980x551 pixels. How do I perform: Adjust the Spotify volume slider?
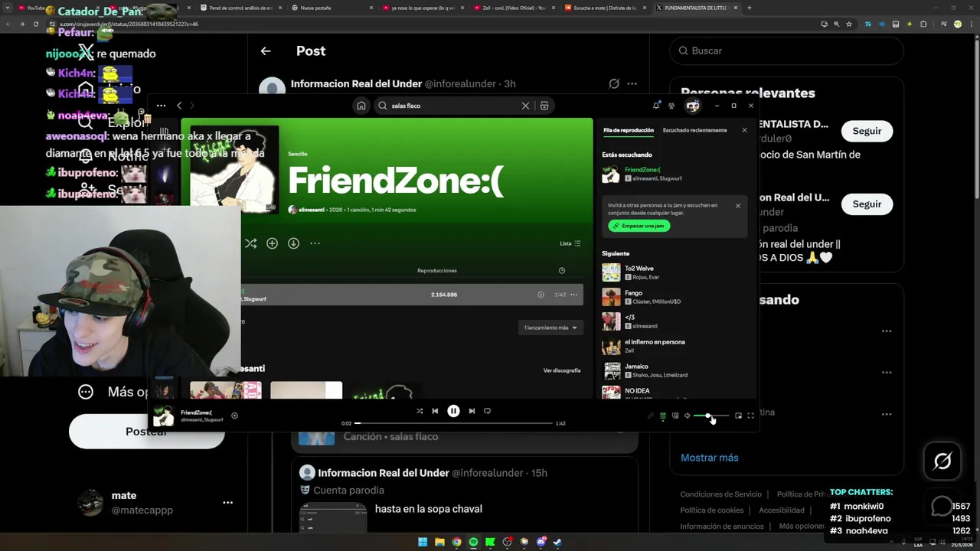pos(710,416)
